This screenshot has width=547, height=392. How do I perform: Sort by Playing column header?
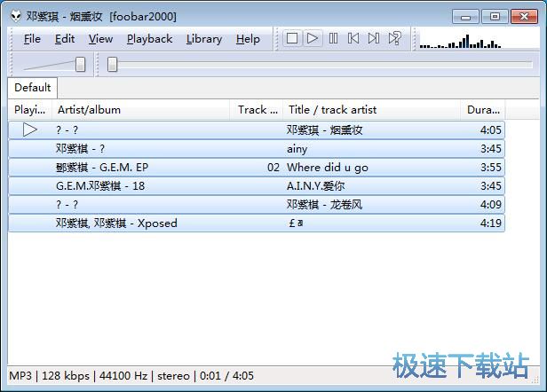point(29,110)
